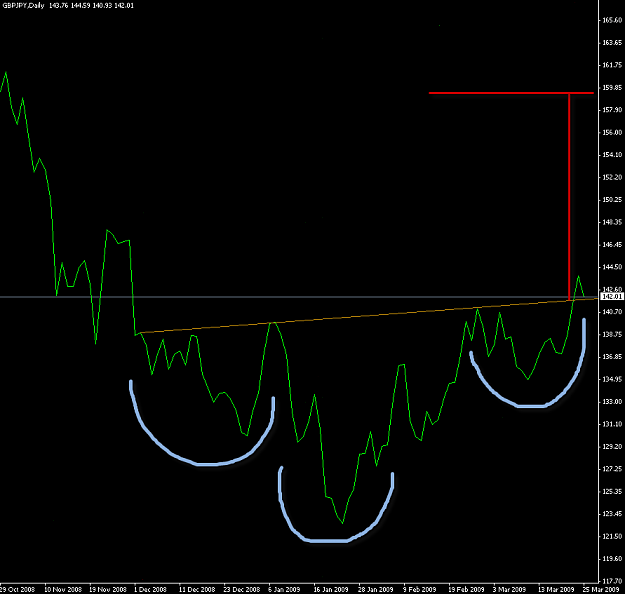625x594 pixels.
Task: Click the 144.50 price axis label
Action: [612, 267]
